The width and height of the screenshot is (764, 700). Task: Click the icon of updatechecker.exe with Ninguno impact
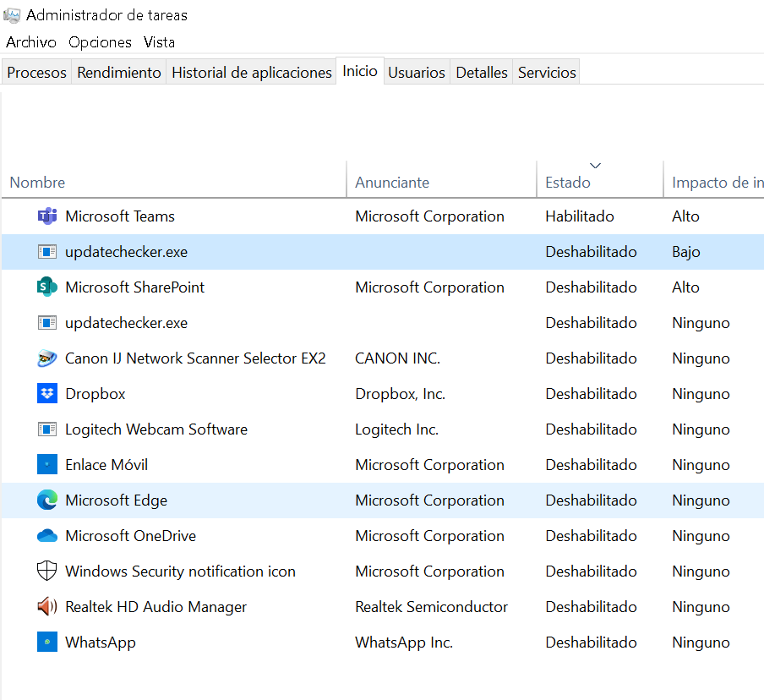click(x=47, y=323)
